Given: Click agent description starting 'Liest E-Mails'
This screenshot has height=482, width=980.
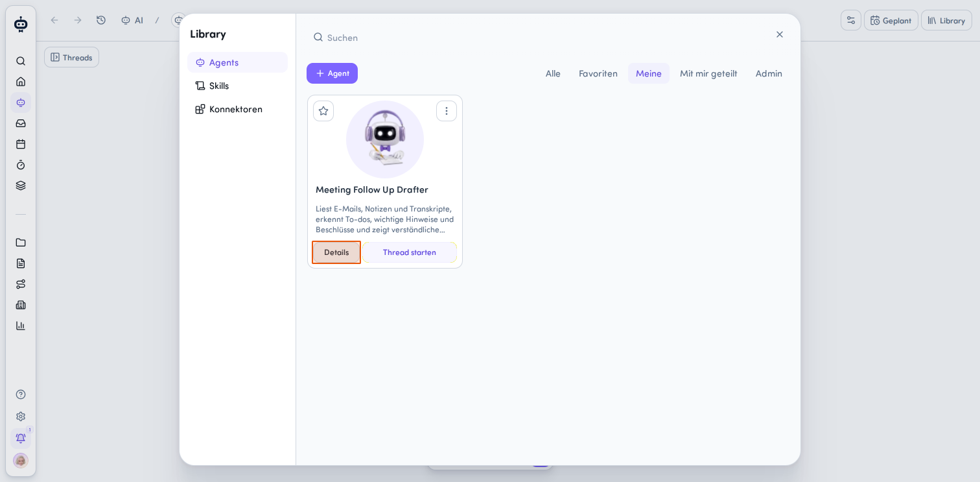Looking at the screenshot, I should (385, 219).
